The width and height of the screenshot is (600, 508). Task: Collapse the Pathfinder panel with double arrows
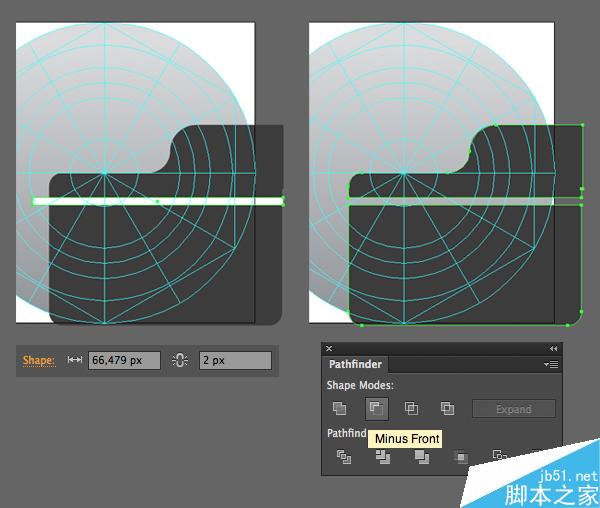coord(553,348)
